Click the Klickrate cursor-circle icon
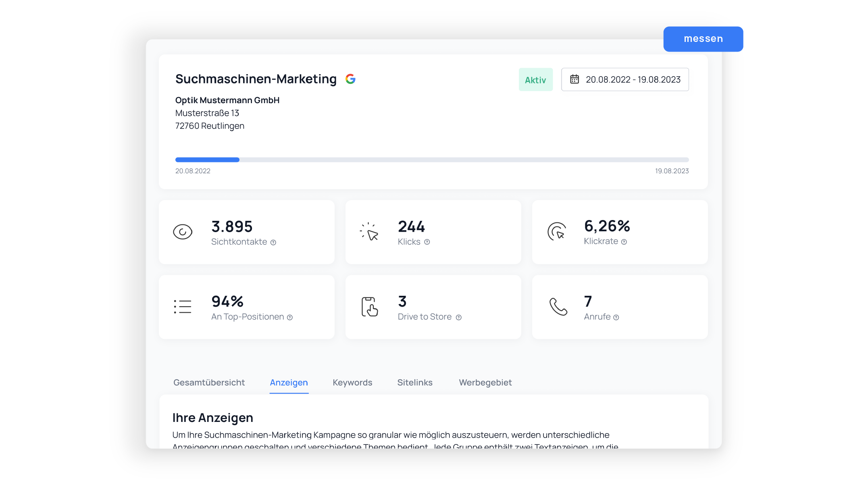868x488 pixels. pyautogui.click(x=557, y=232)
